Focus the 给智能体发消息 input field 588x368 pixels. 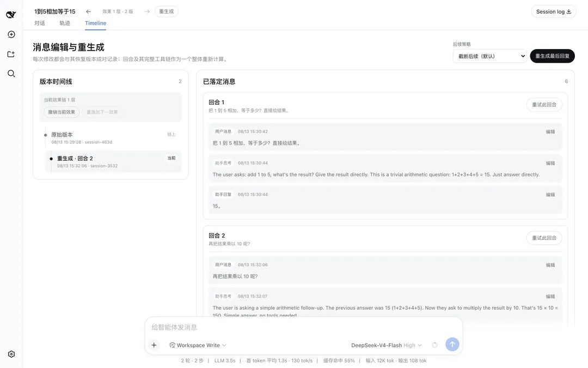pyautogui.click(x=303, y=327)
